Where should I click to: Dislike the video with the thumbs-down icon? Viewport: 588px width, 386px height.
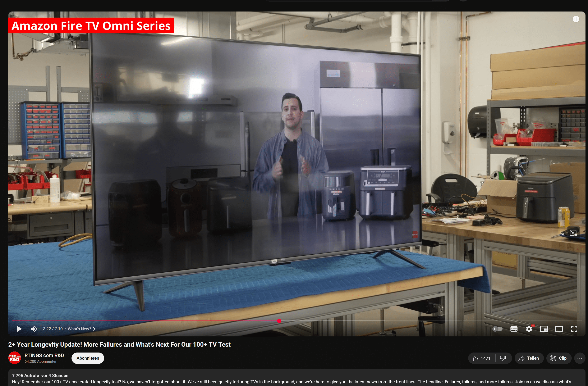pyautogui.click(x=503, y=358)
